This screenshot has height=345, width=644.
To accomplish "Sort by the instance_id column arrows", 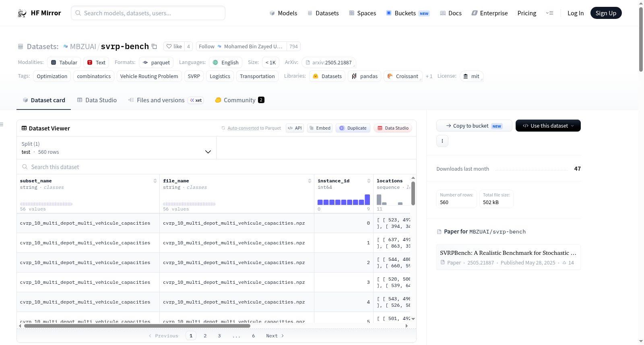I will point(369,181).
